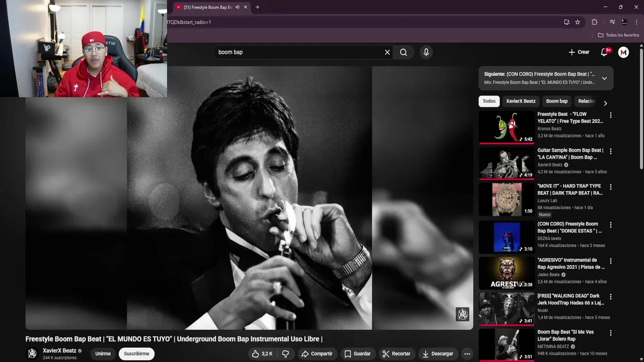Mute tab via speaker icon
This screenshot has width=644, height=362.
[237, 7]
